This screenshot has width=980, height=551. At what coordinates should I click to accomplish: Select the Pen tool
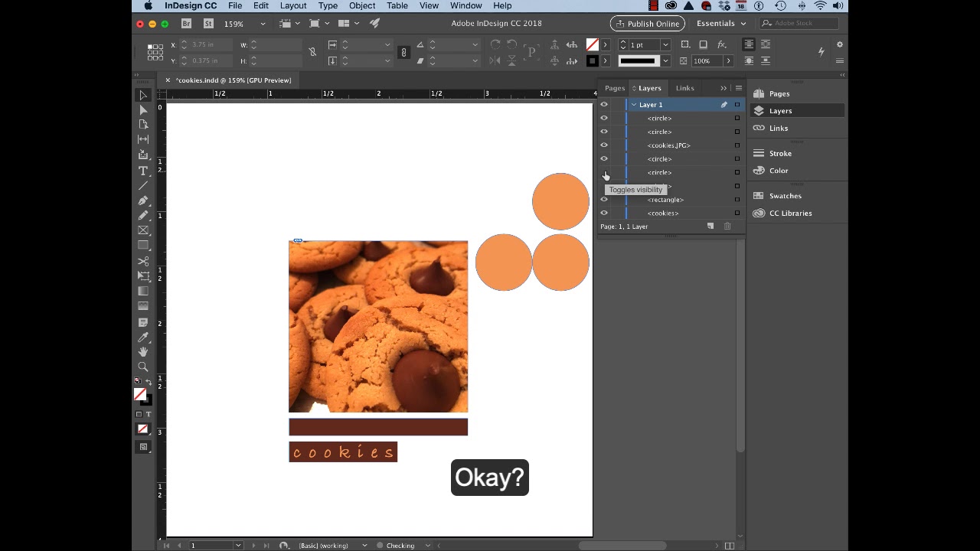point(143,201)
